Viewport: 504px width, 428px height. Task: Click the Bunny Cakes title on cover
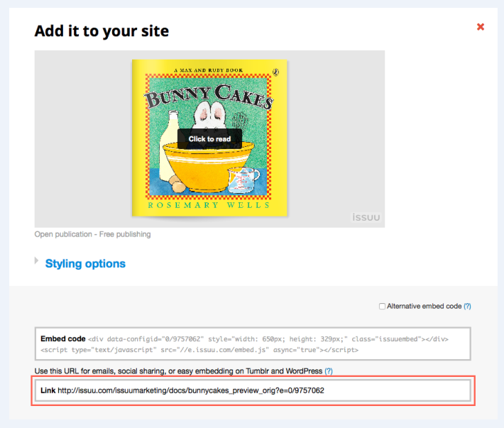(209, 97)
